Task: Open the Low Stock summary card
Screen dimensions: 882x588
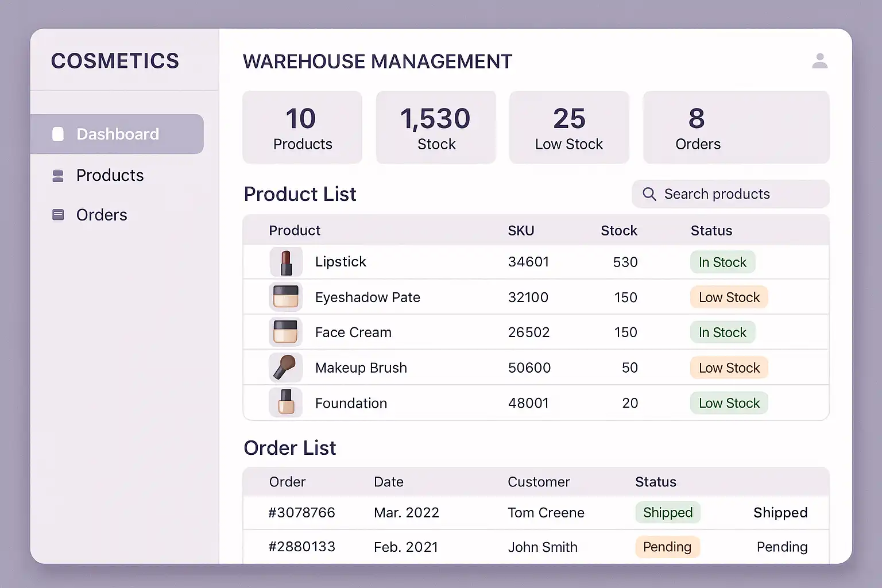Action: coord(568,127)
